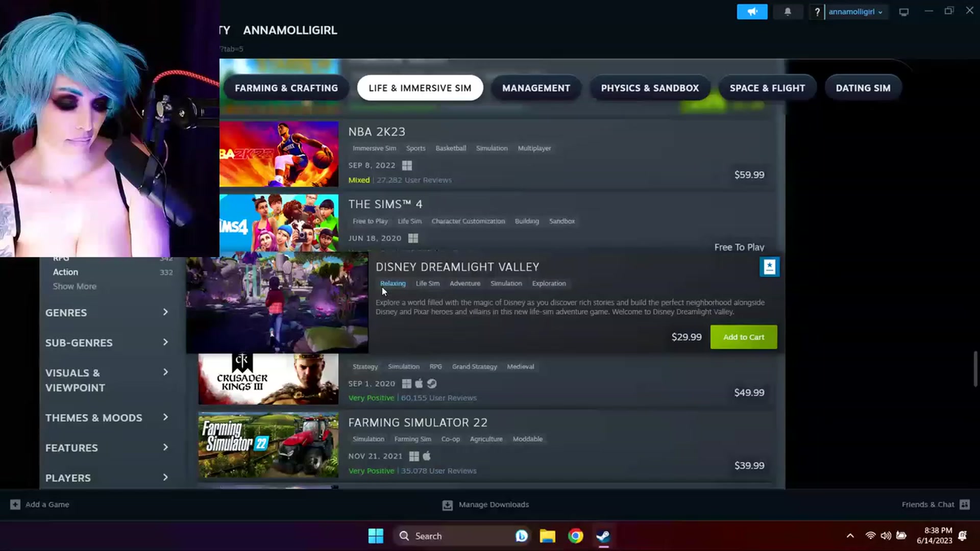Expand the PLAYERS filter section
The width and height of the screenshot is (980, 551).
pyautogui.click(x=107, y=478)
